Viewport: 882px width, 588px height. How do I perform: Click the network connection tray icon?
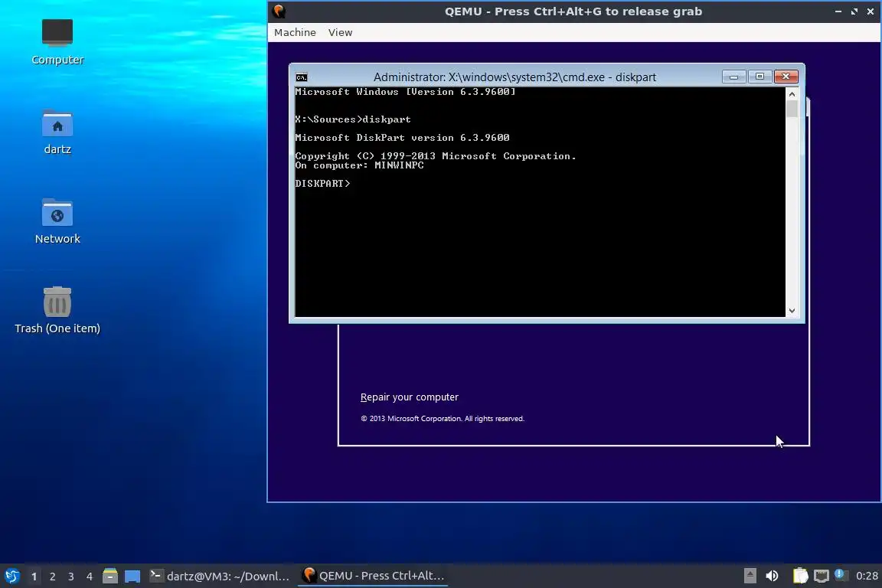pyautogui.click(x=822, y=577)
